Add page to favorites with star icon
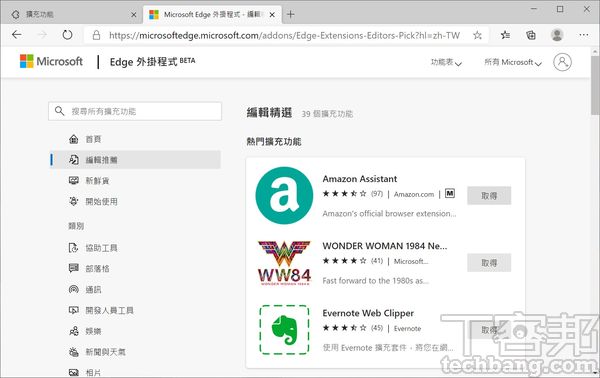 [477, 36]
